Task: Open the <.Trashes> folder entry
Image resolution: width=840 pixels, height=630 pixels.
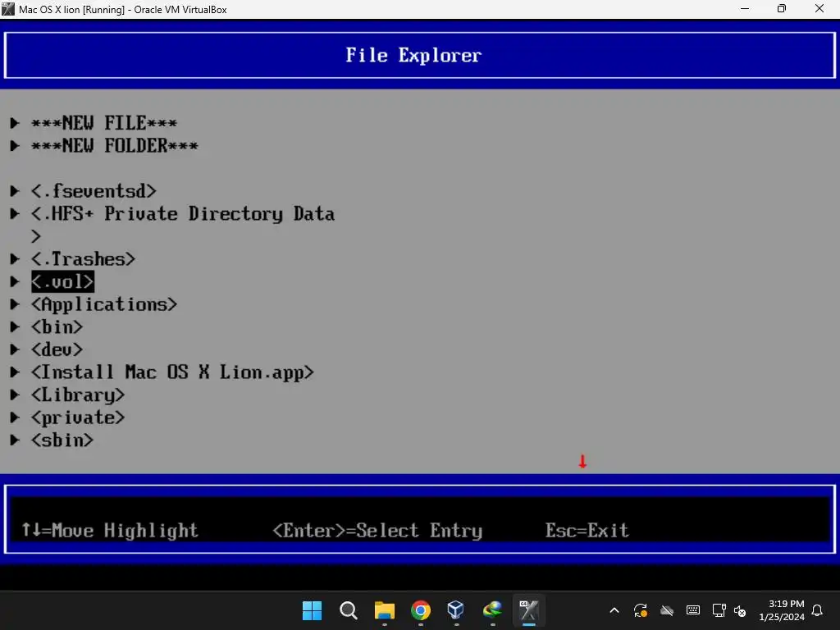Action: pos(83,259)
